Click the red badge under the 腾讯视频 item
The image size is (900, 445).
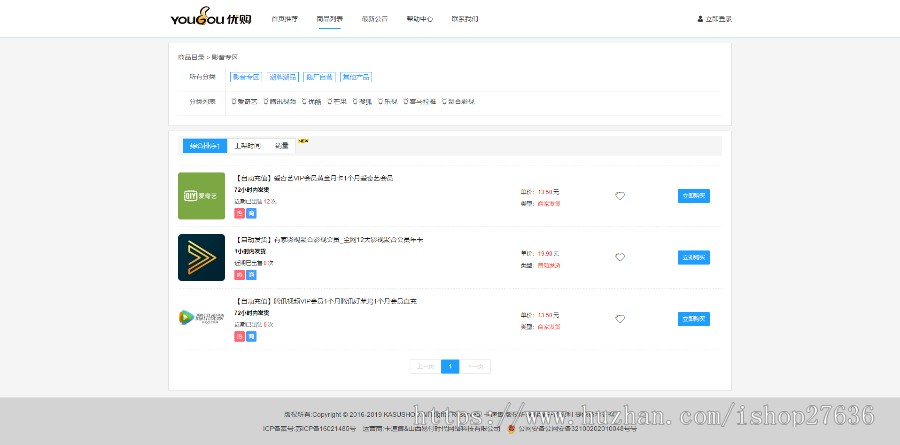pyautogui.click(x=239, y=336)
